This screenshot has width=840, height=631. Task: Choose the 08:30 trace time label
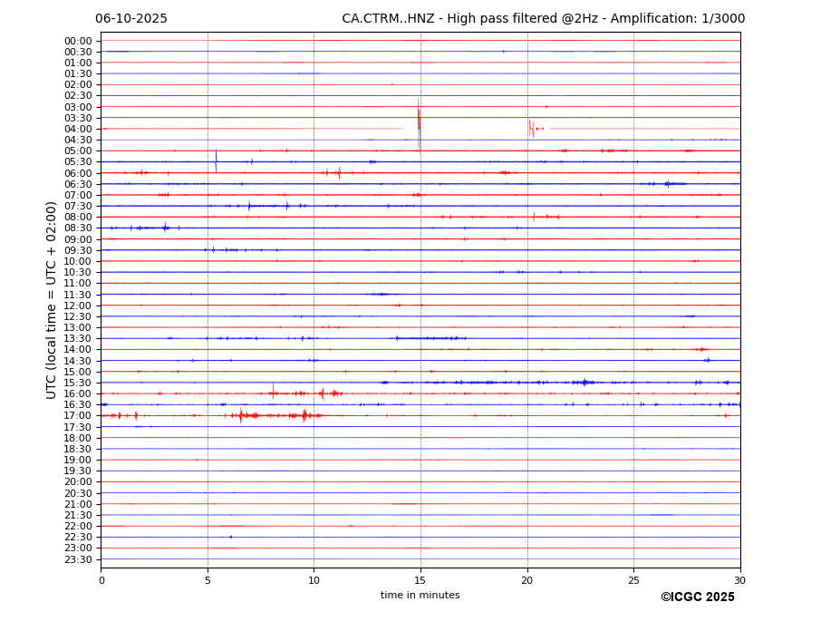pos(77,228)
